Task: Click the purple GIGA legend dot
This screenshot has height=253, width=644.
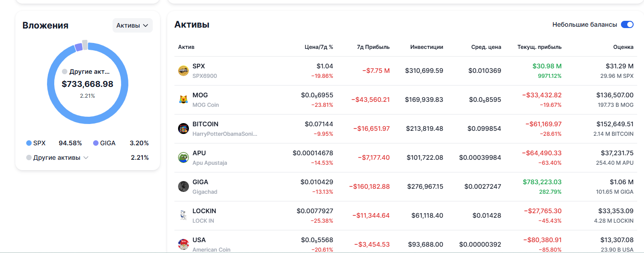Action: (96, 143)
